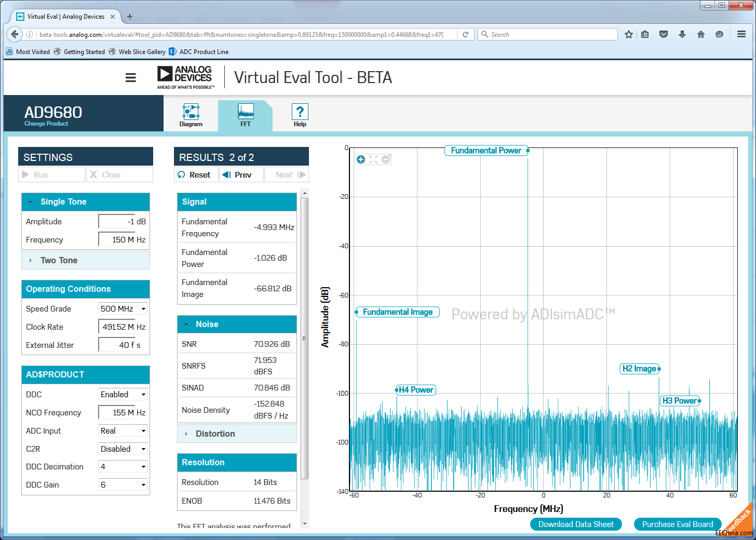Open the DDC Gain dropdown
Image resolution: width=756 pixels, height=540 pixels.
tap(123, 484)
